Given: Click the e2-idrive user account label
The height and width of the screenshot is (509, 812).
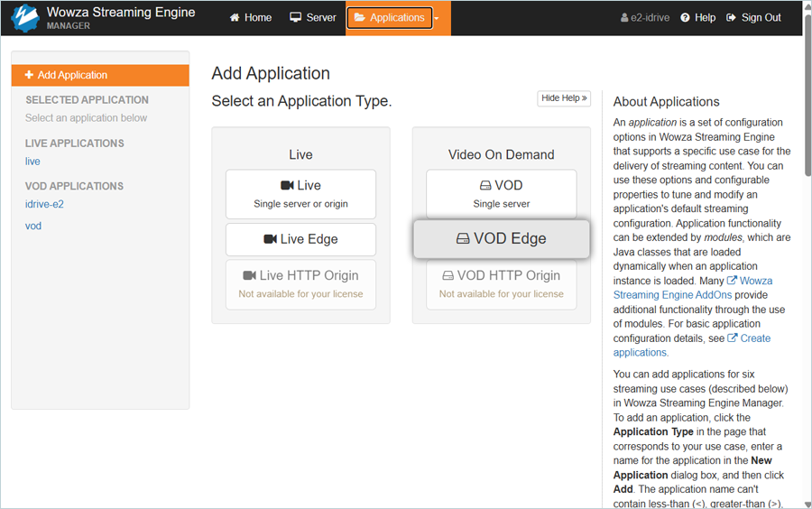Looking at the screenshot, I should pyautogui.click(x=645, y=18).
